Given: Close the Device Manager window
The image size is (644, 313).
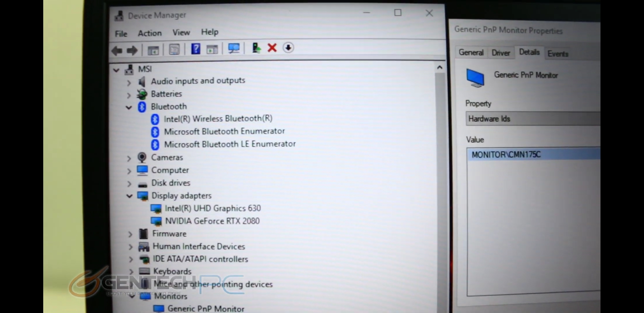Looking at the screenshot, I should click(x=429, y=13).
